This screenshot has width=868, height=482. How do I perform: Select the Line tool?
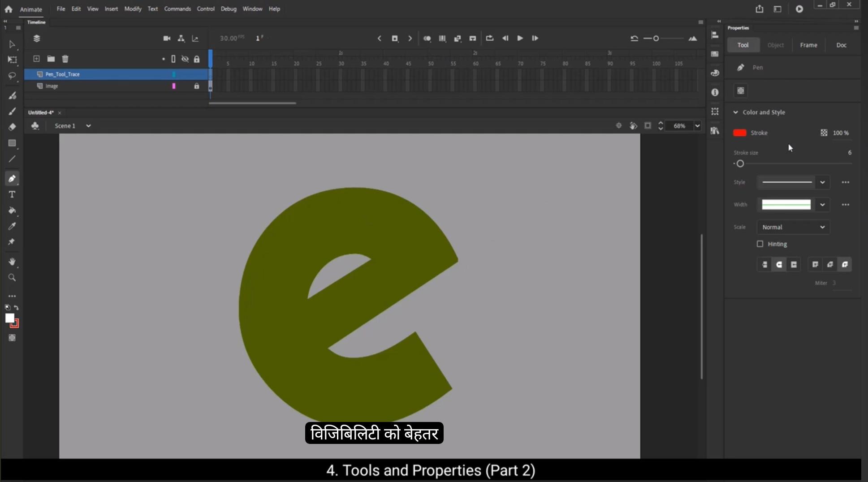pyautogui.click(x=12, y=159)
